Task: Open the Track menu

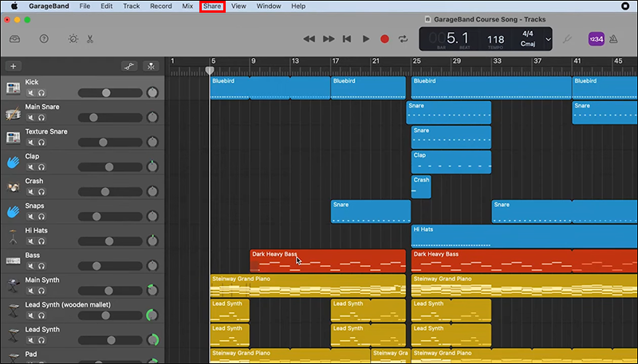Action: 131,6
